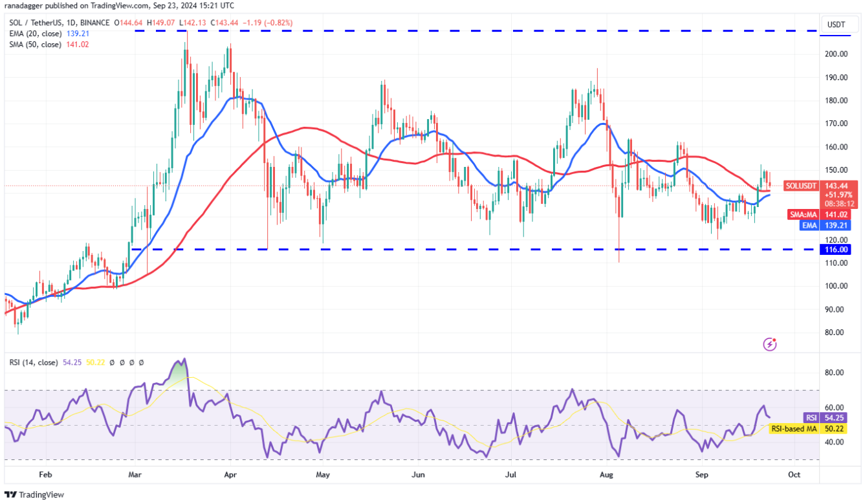Click the RSI 80.00 scale label
The height and width of the screenshot is (504, 865).
[836, 373]
